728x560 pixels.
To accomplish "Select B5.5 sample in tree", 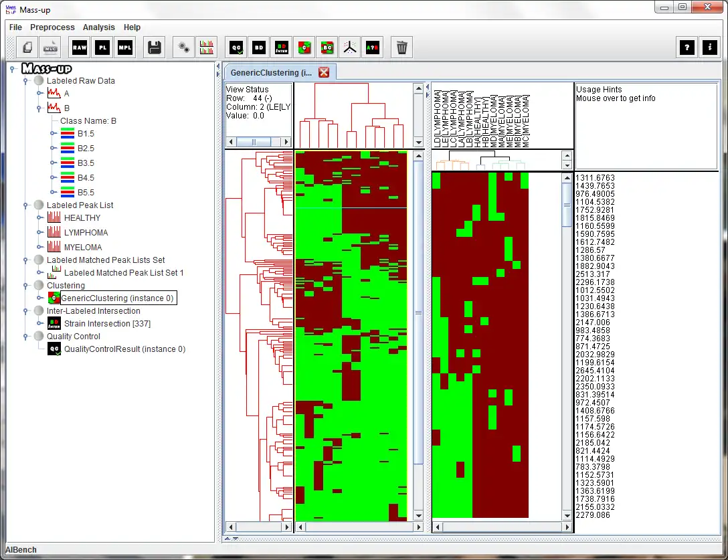I will (x=86, y=193).
